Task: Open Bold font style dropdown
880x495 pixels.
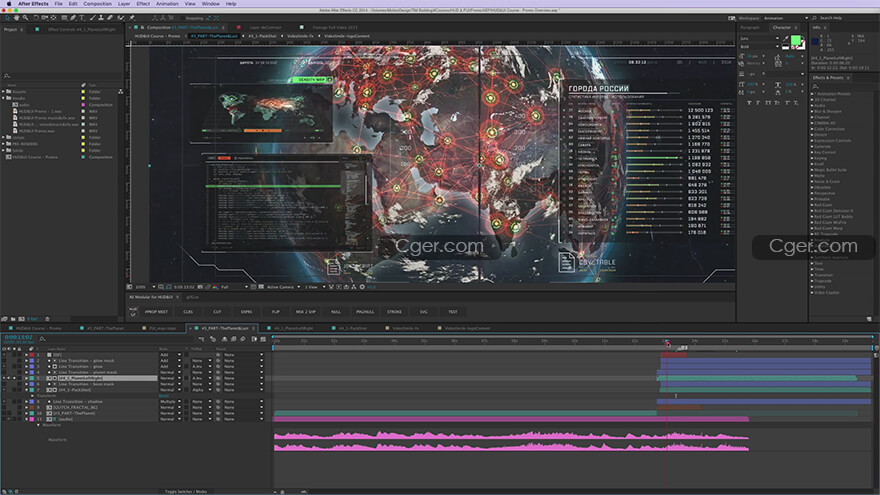Action: 759,47
